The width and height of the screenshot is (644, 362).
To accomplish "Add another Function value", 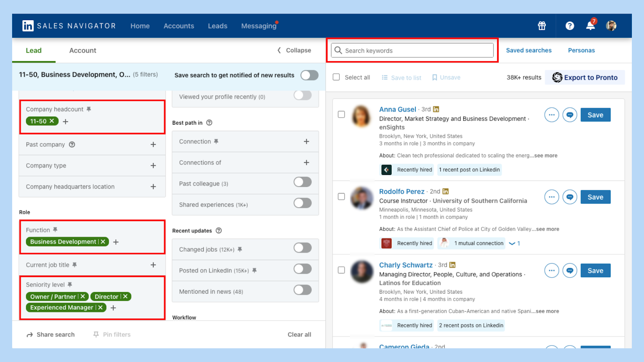I will pos(116,242).
